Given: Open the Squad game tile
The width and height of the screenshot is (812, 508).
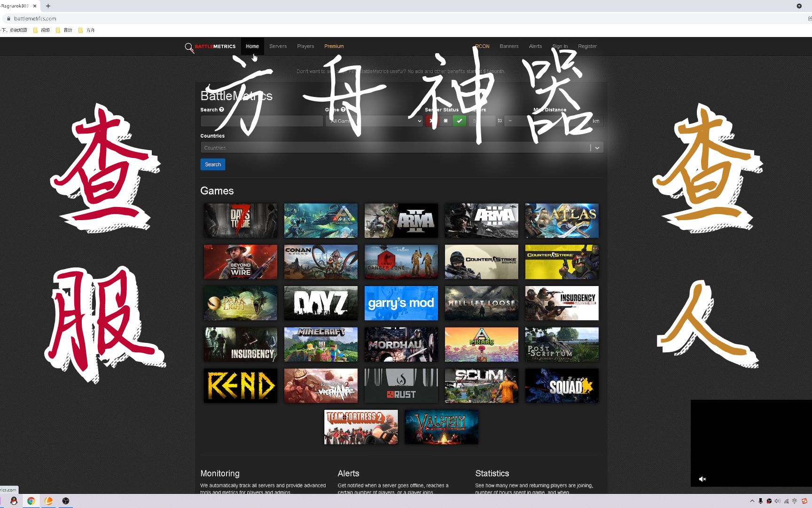Looking at the screenshot, I should click(x=562, y=386).
